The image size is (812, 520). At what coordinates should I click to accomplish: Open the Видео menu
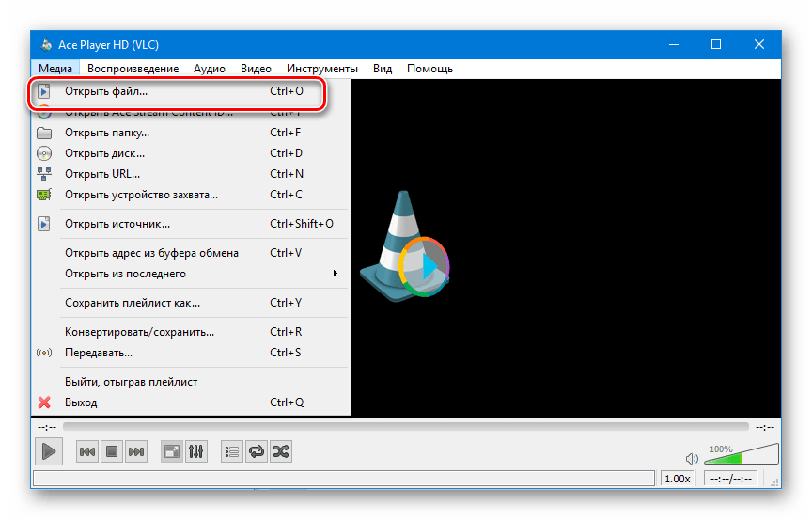tap(256, 69)
